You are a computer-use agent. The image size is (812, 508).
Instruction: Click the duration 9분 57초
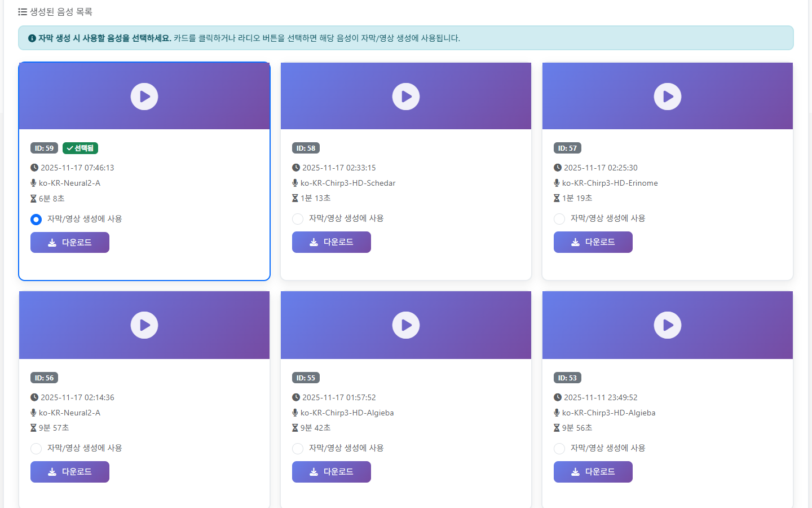pyautogui.click(x=54, y=428)
